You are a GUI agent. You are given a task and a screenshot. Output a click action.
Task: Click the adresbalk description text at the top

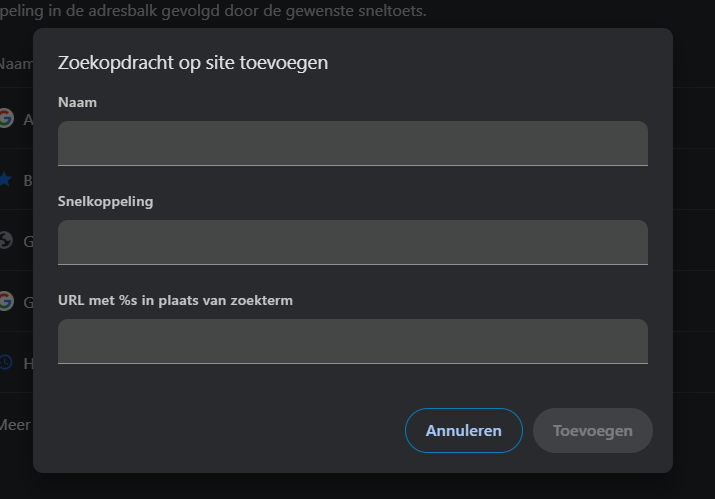213,10
